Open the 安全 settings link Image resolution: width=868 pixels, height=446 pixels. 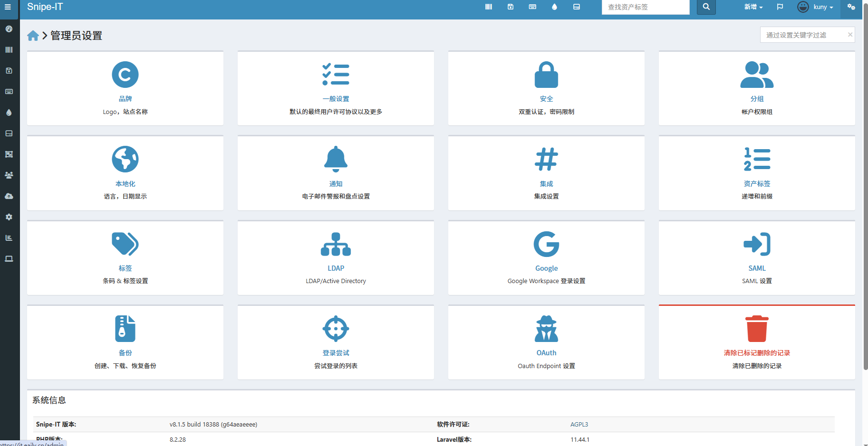coord(546,99)
